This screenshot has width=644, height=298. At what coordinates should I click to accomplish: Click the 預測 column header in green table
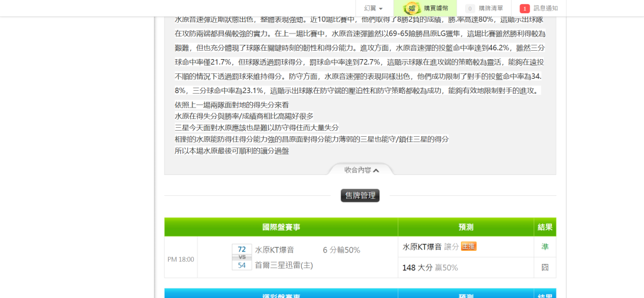pos(466,227)
